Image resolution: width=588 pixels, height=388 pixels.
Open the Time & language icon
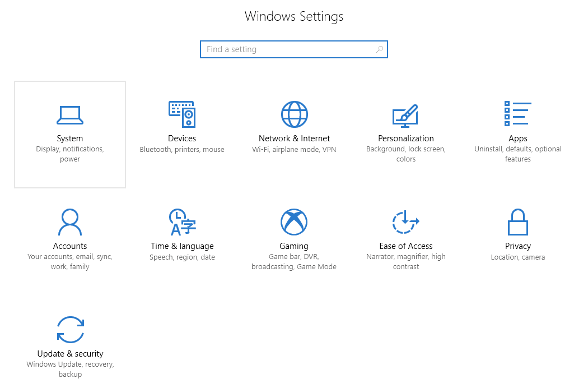coord(182,222)
